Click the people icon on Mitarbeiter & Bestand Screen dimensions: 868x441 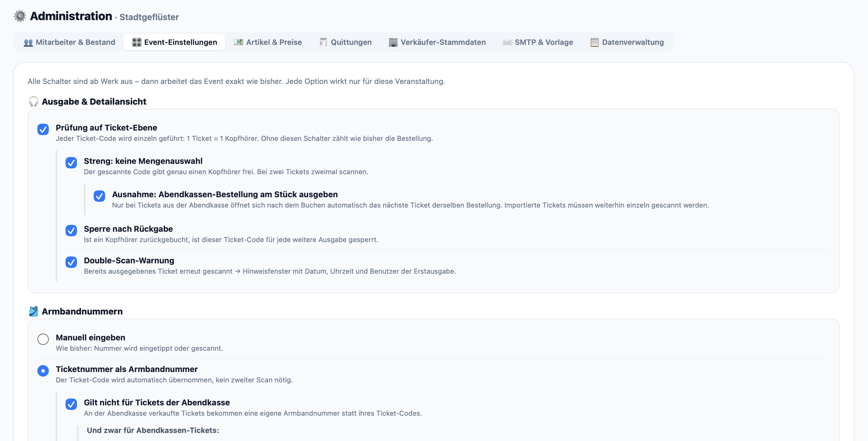coord(28,43)
